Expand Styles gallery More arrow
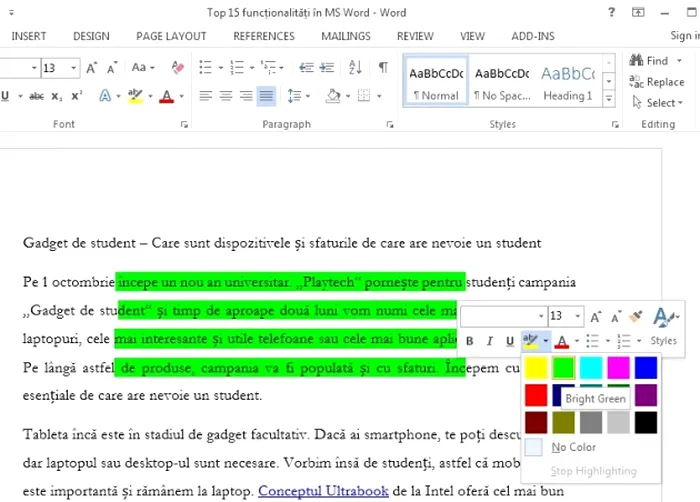 609,98
